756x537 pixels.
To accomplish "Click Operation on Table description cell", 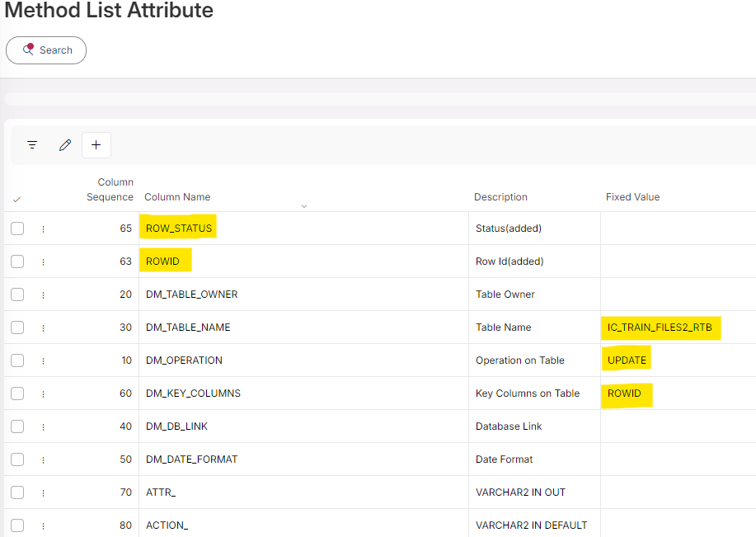I will tap(535, 360).
